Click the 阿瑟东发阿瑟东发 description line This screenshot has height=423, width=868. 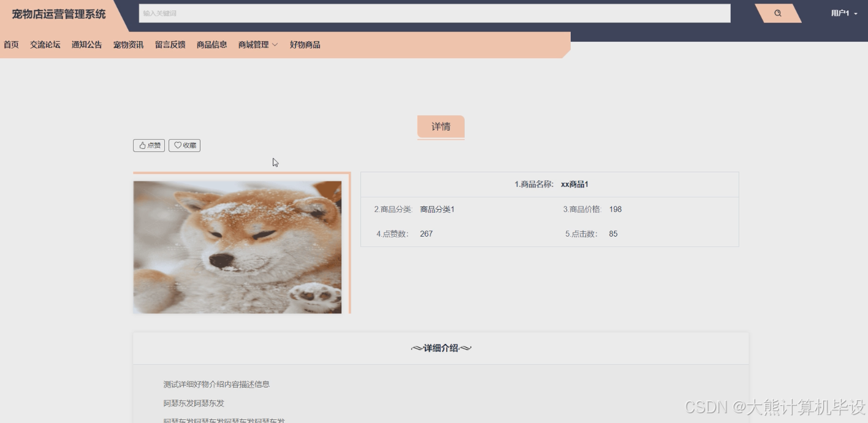click(194, 403)
